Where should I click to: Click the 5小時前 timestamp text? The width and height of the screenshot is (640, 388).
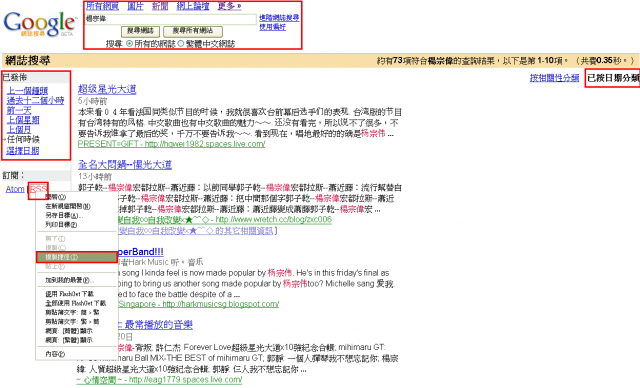tap(93, 101)
